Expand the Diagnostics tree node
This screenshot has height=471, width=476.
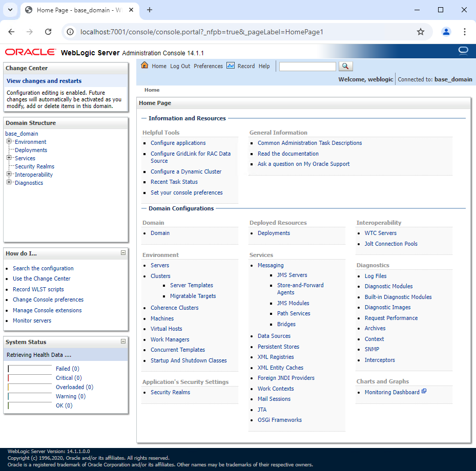coord(9,182)
